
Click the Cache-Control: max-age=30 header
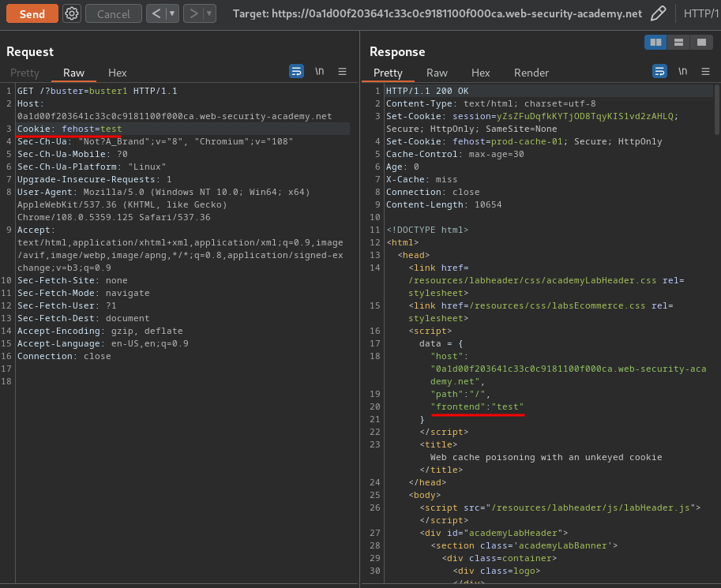[x=455, y=154]
